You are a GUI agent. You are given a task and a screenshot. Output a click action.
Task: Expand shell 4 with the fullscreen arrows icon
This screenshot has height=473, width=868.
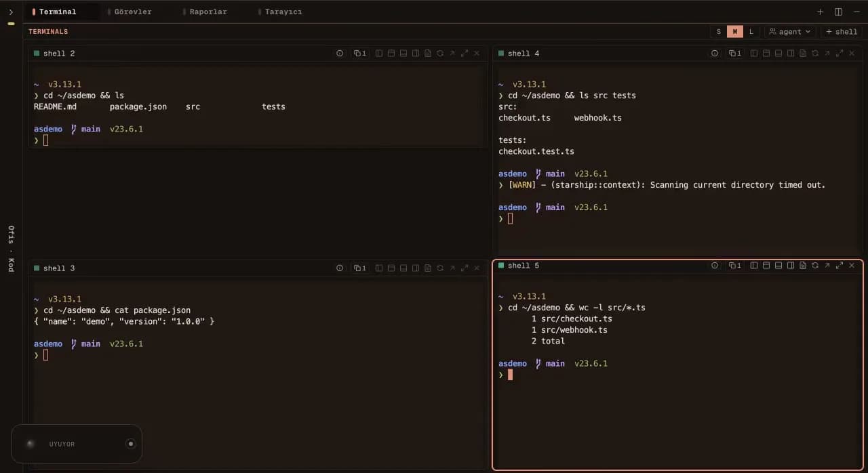[840, 54]
